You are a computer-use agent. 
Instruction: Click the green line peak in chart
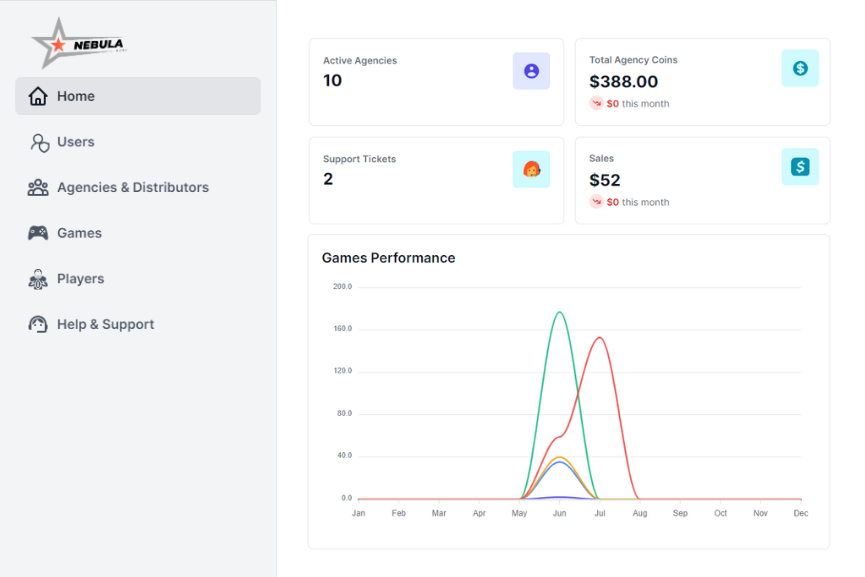[559, 312]
